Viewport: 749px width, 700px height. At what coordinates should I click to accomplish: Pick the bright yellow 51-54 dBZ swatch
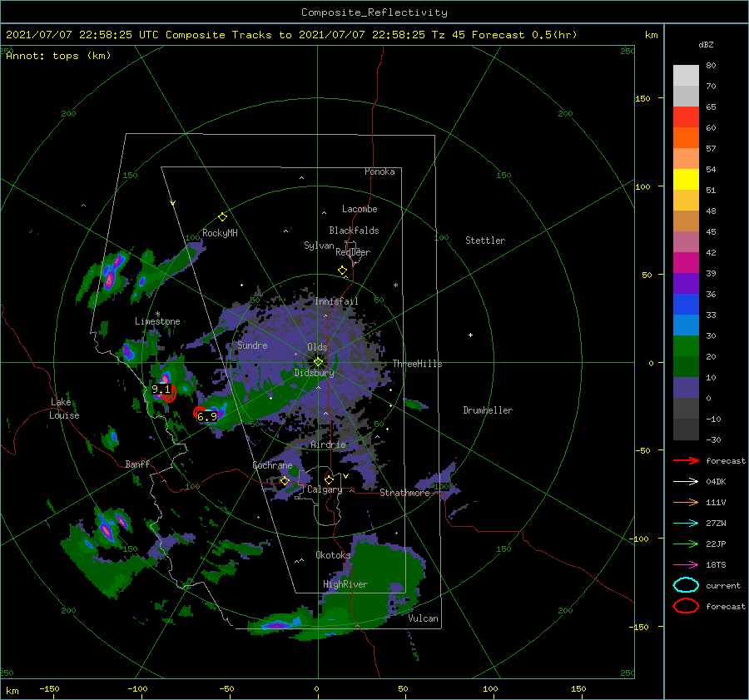pyautogui.click(x=686, y=180)
